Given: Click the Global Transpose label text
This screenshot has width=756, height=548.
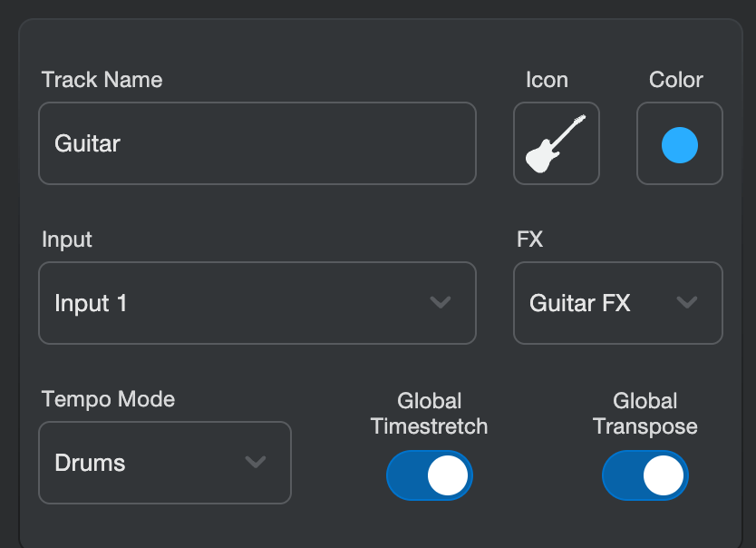Looking at the screenshot, I should point(645,414).
